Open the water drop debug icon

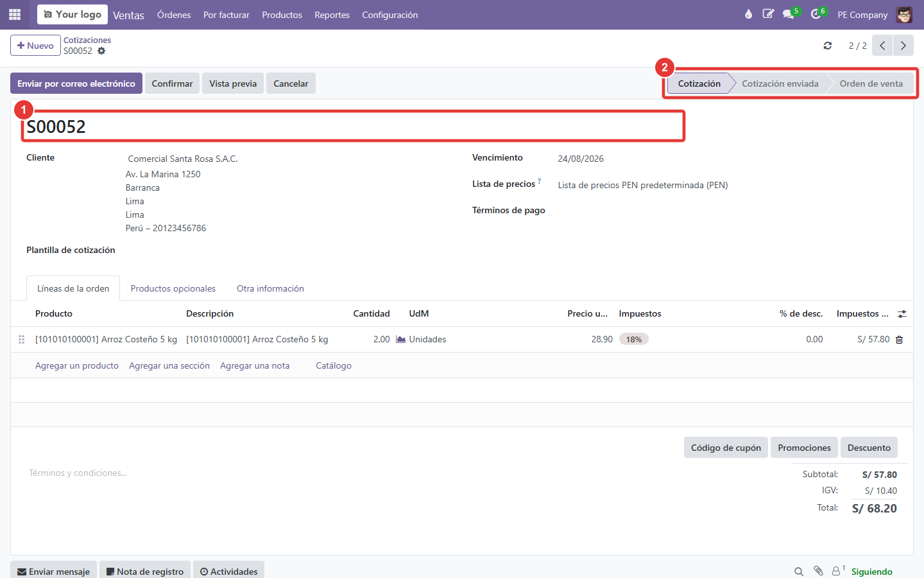click(748, 14)
